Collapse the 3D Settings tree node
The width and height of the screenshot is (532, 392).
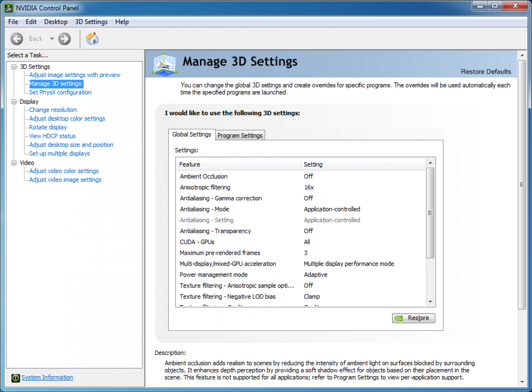pyautogui.click(x=14, y=67)
